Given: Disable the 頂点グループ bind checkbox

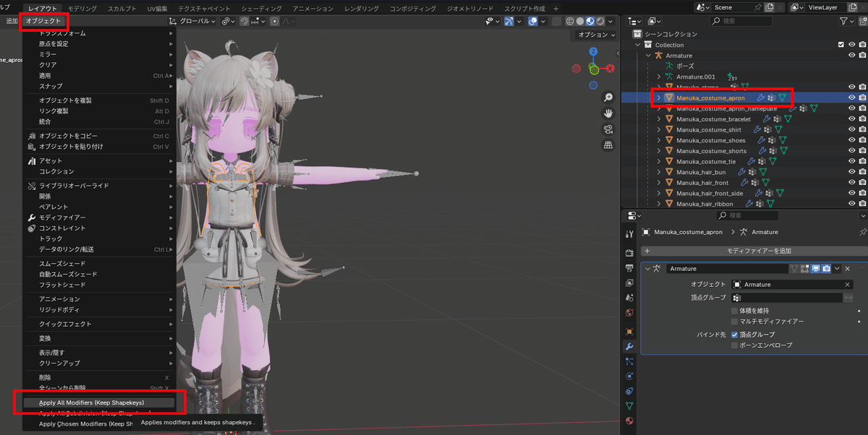Looking at the screenshot, I should 734,334.
